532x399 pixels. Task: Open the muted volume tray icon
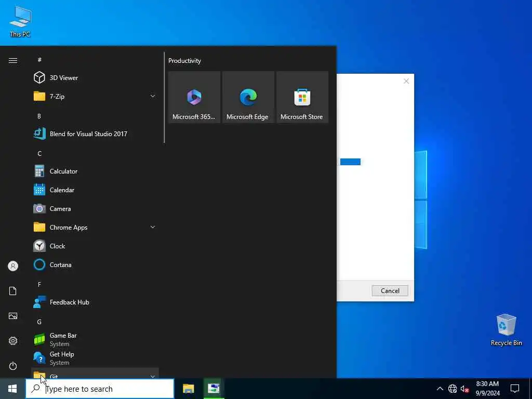[464, 389]
